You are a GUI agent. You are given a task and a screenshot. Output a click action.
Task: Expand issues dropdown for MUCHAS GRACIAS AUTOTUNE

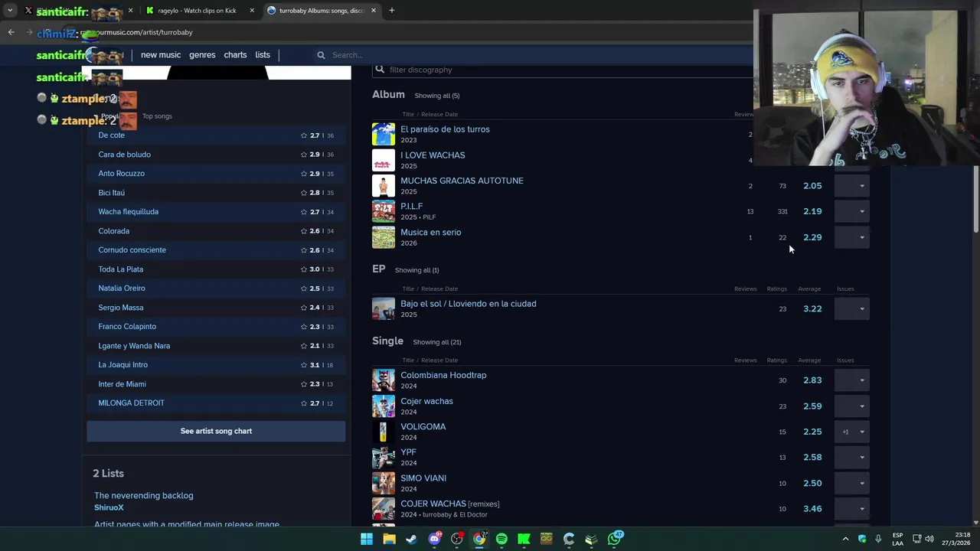pos(851,186)
